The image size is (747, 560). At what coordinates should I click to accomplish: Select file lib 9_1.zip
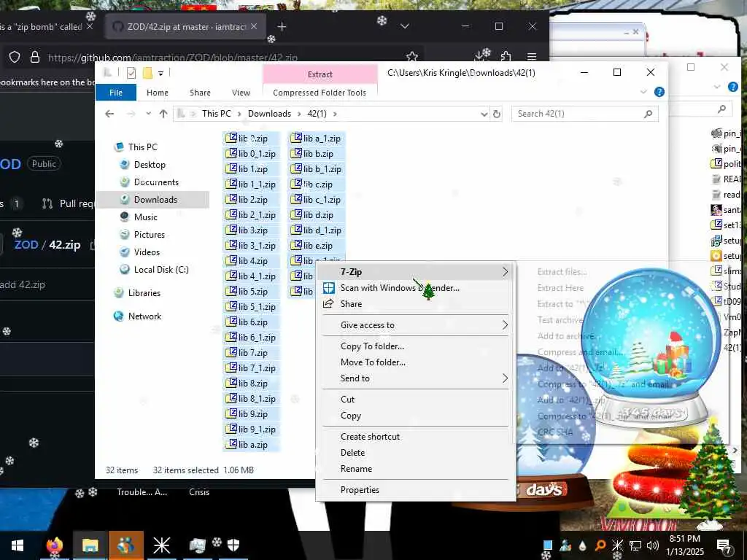coord(251,429)
